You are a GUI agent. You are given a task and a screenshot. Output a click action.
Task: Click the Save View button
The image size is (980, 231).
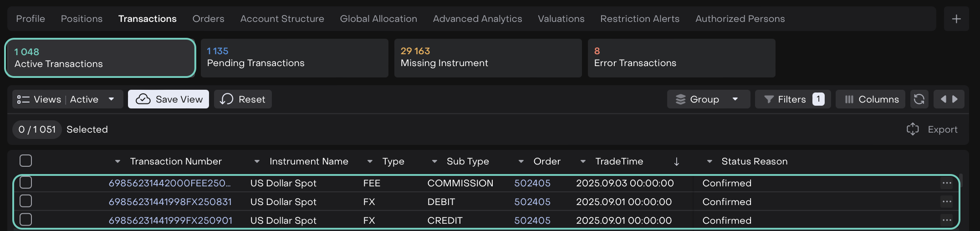(x=168, y=99)
